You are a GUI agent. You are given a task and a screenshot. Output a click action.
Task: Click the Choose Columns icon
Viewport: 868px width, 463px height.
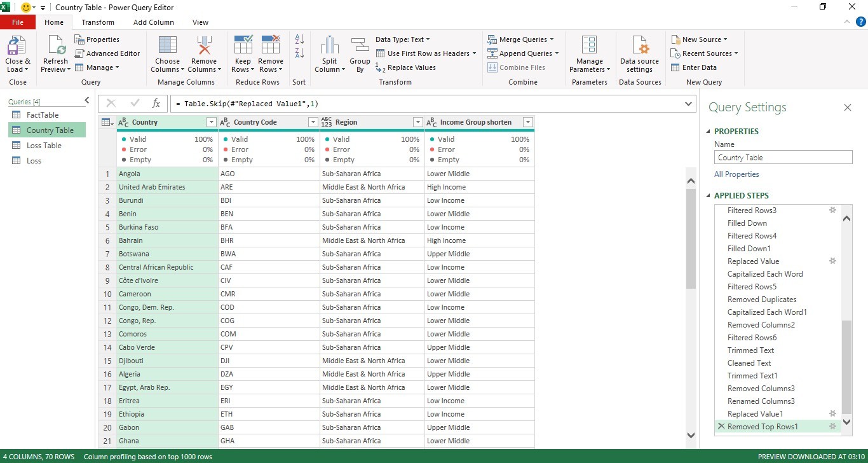(x=168, y=46)
